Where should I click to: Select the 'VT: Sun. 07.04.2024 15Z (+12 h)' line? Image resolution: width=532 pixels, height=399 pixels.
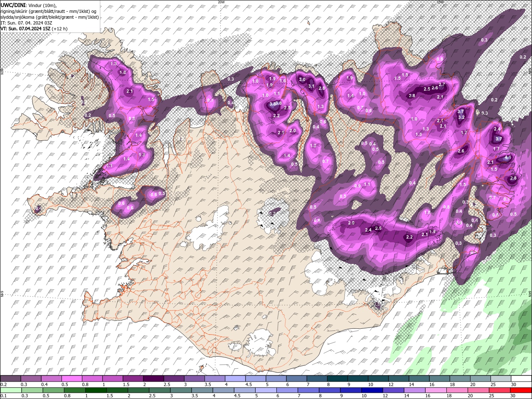(34, 29)
